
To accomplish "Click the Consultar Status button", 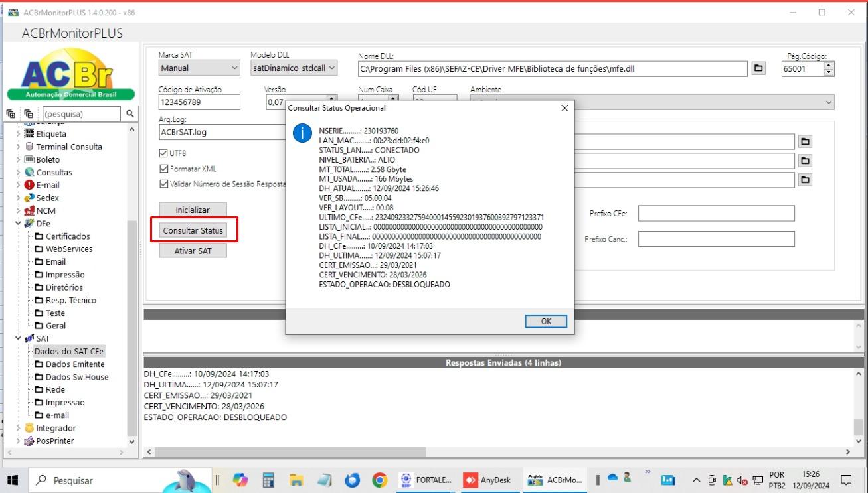I will 193,230.
